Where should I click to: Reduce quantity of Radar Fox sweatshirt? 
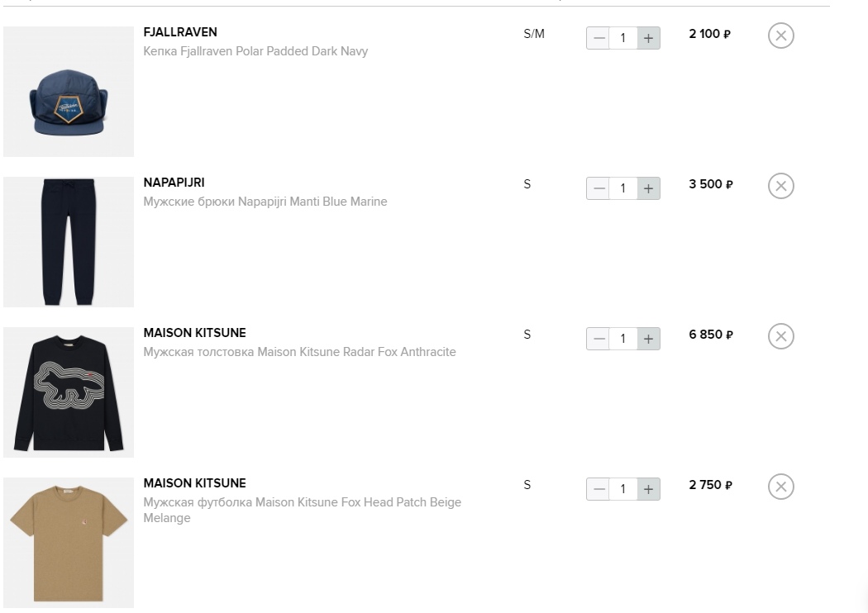[x=599, y=339]
